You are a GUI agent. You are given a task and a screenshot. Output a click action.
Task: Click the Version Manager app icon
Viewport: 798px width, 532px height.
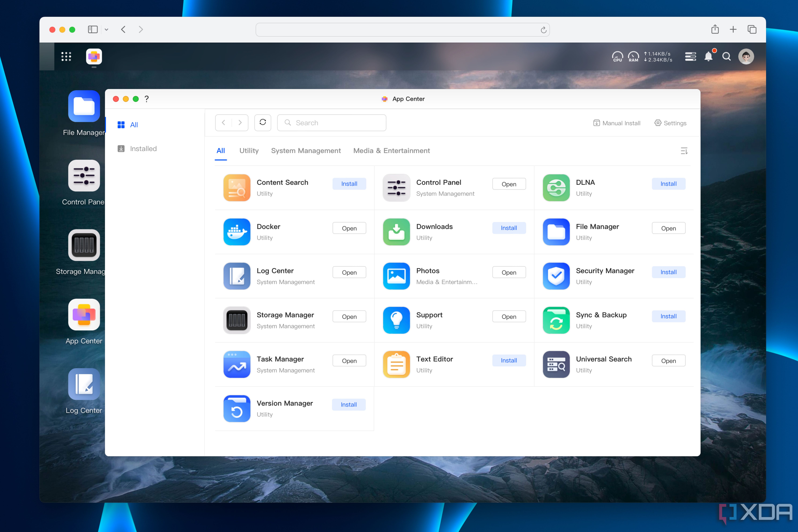pyautogui.click(x=237, y=409)
